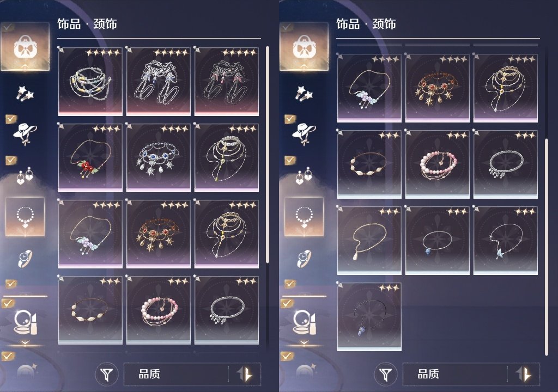Choose the blue sapphire star choker thumbnail
Viewport: 558px width, 392px height.
[x=159, y=157]
